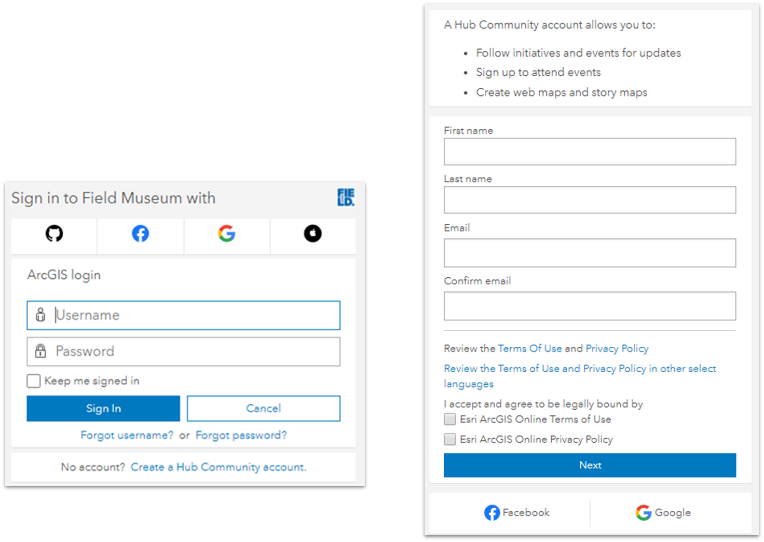Viewport: 764px width, 542px height.
Task: Sign up with the Google button
Action: 663,513
